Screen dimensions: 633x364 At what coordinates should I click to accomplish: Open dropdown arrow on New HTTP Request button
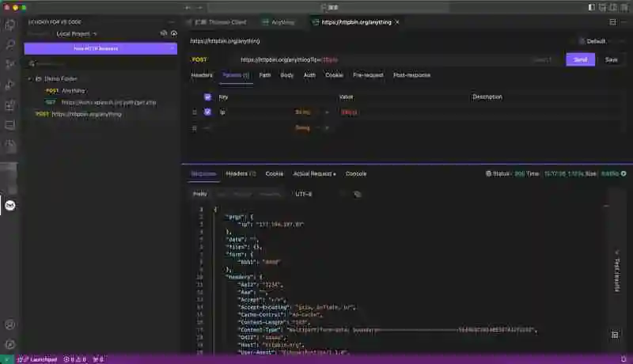(172, 48)
